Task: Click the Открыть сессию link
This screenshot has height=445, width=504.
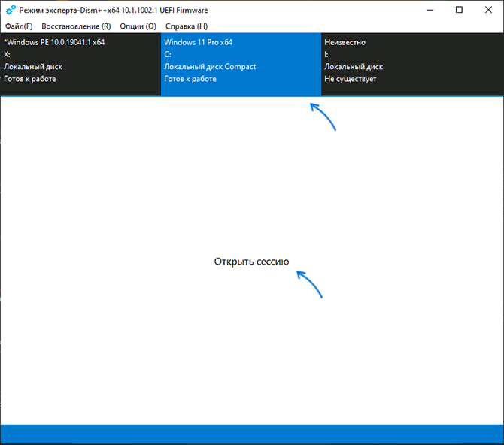Action: click(x=251, y=262)
